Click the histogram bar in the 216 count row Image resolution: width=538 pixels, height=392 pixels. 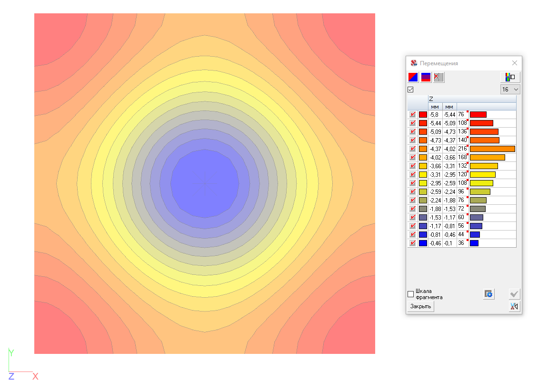[492, 149]
